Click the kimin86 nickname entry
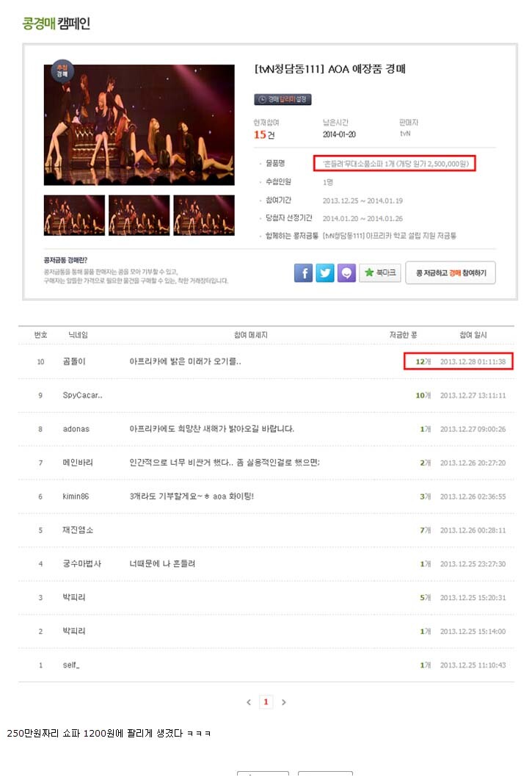The width and height of the screenshot is (532, 777). click(x=76, y=496)
